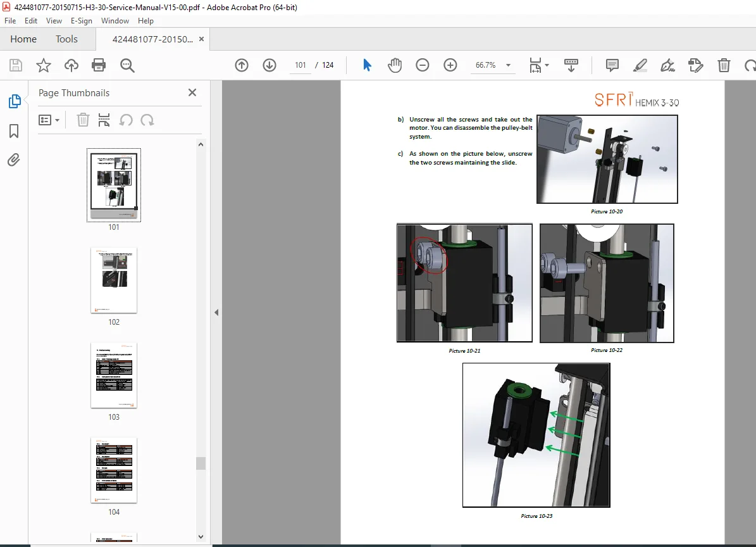Click the 66.7% zoom value field

click(485, 65)
